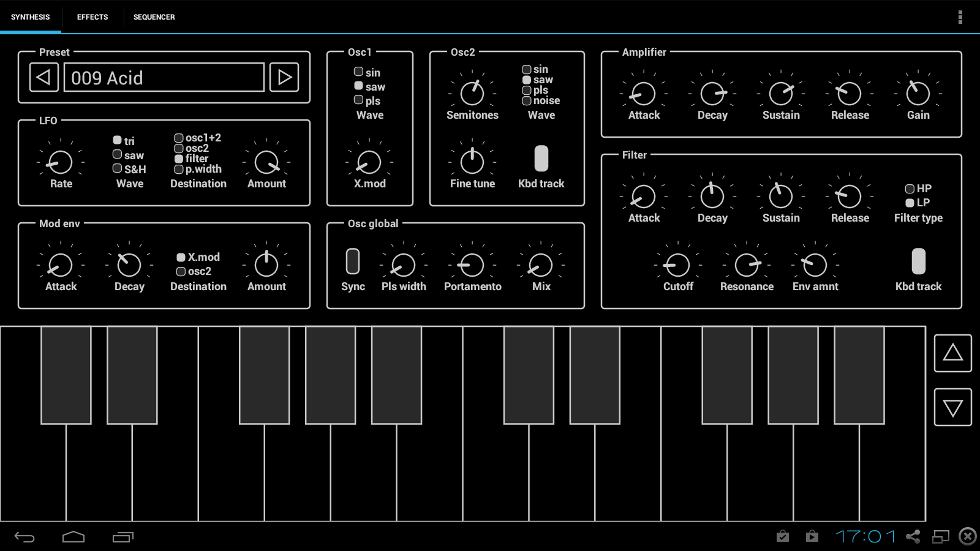
Task: Click the Osc2 Semitones knob
Action: click(x=473, y=94)
